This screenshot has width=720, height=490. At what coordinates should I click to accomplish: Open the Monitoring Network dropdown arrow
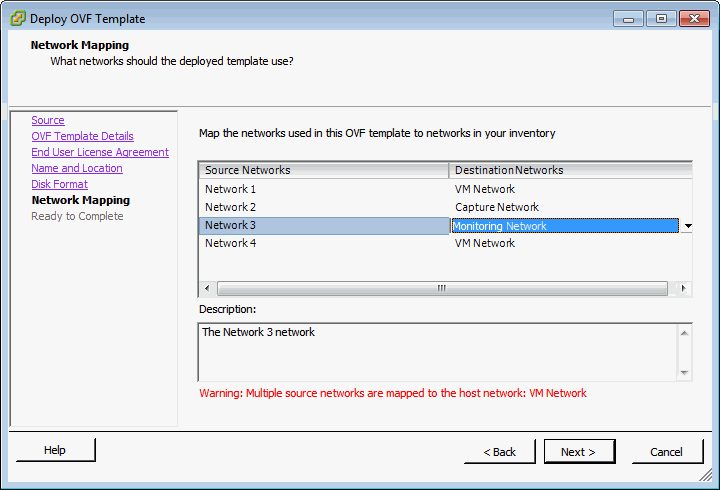687,226
